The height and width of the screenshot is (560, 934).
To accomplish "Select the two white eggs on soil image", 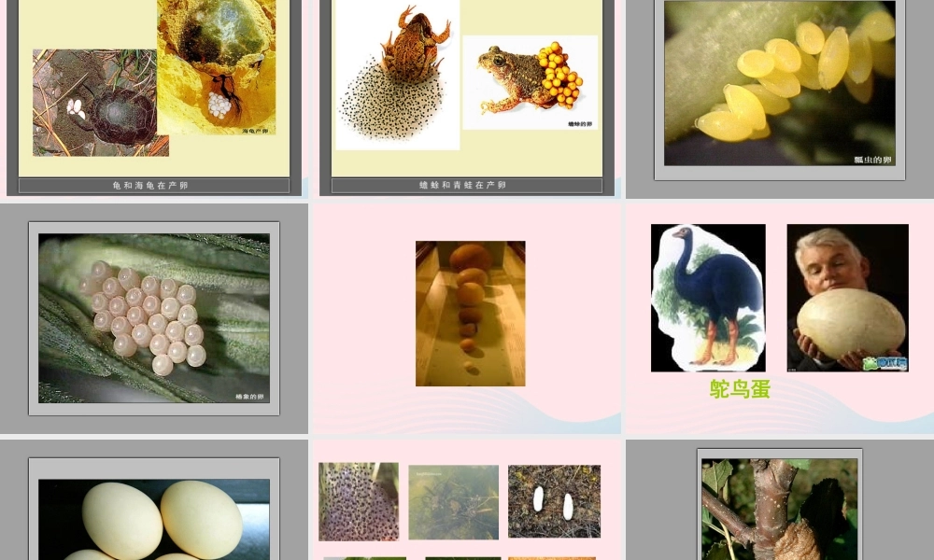I will click(554, 501).
